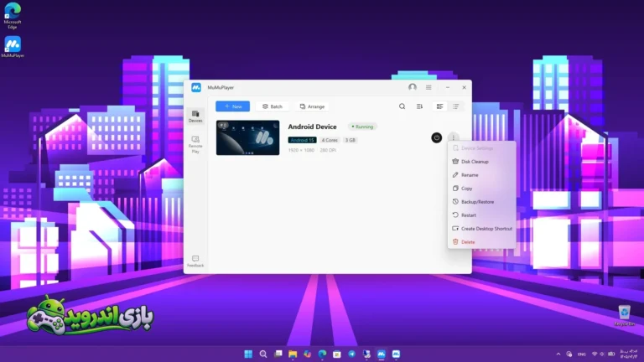
Task: Click the Wi-Fi network tray icon
Action: (x=595, y=354)
